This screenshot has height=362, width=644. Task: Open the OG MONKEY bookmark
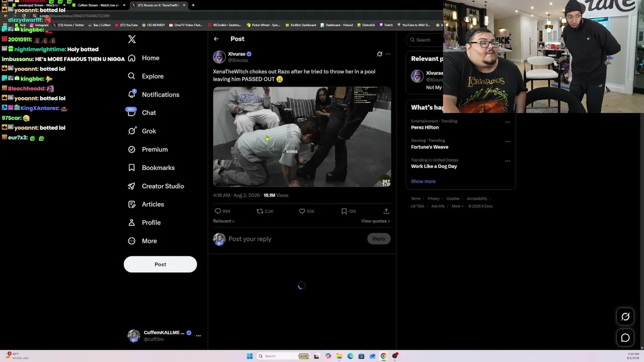pyautogui.click(x=153, y=25)
